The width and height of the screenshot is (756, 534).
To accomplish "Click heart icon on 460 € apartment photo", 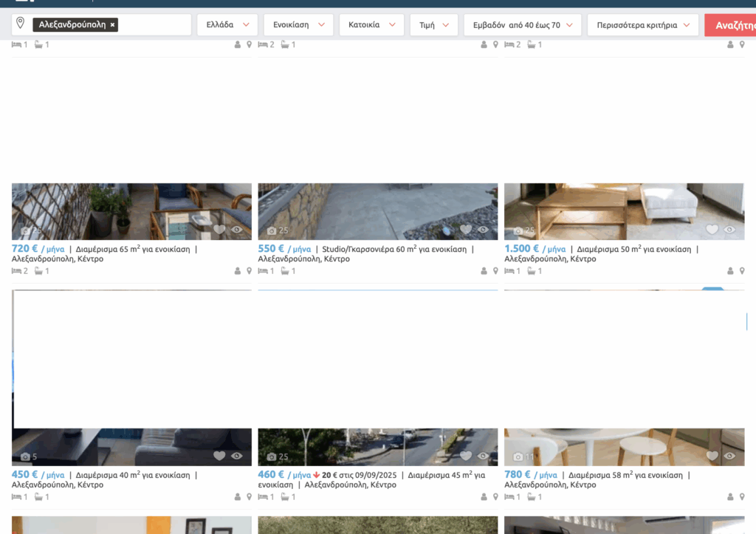I will (465, 456).
